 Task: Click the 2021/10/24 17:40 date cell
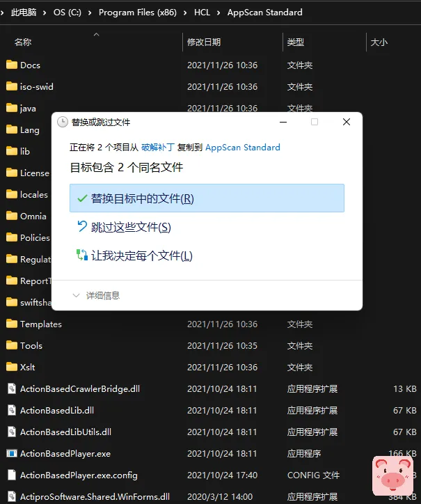click(x=223, y=475)
